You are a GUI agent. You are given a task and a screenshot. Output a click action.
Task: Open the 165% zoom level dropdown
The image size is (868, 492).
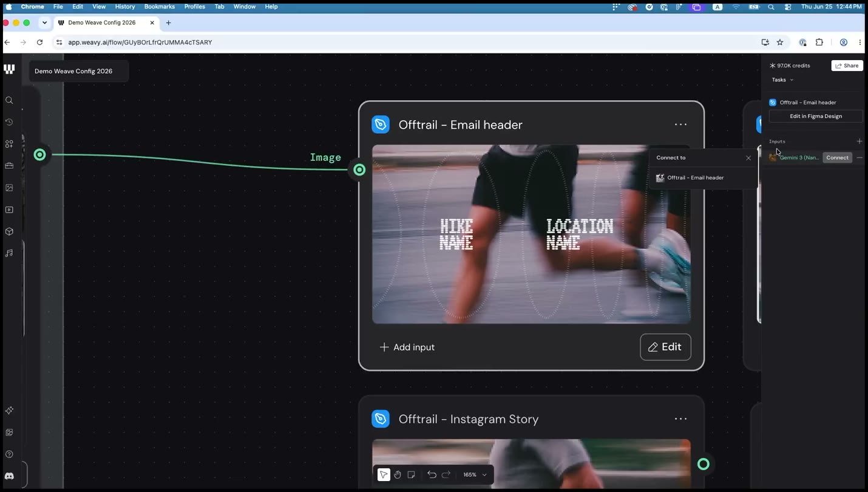click(x=475, y=474)
